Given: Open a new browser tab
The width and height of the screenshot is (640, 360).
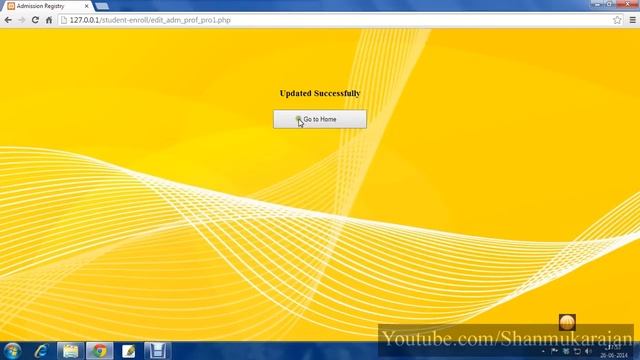Looking at the screenshot, I should [102, 6].
